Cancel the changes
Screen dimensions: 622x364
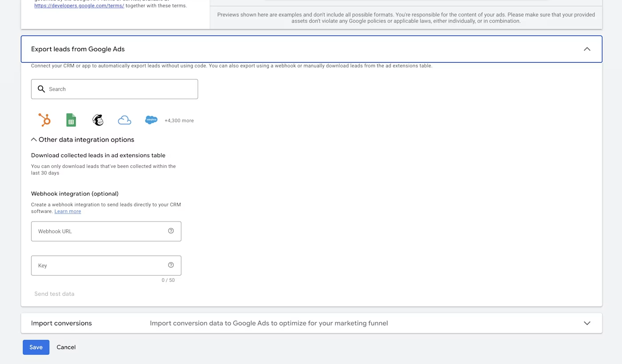[66, 347]
